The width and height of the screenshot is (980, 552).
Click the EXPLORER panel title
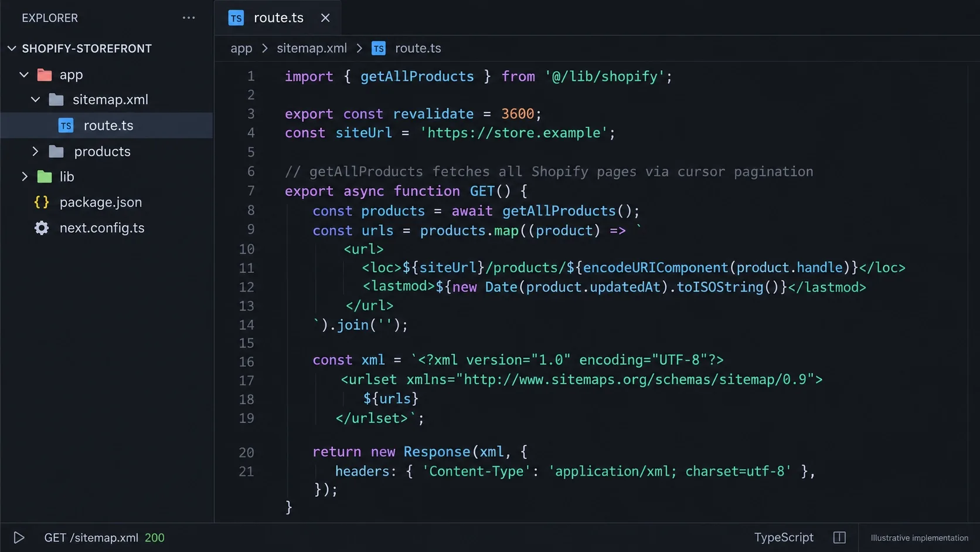point(50,18)
